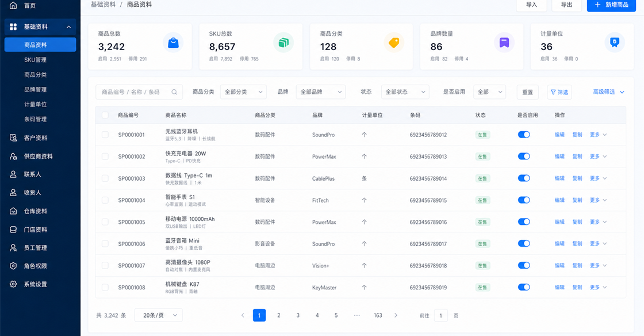This screenshot has width=644, height=336.
Task: Click the 重置 reset button
Action: pos(527,92)
